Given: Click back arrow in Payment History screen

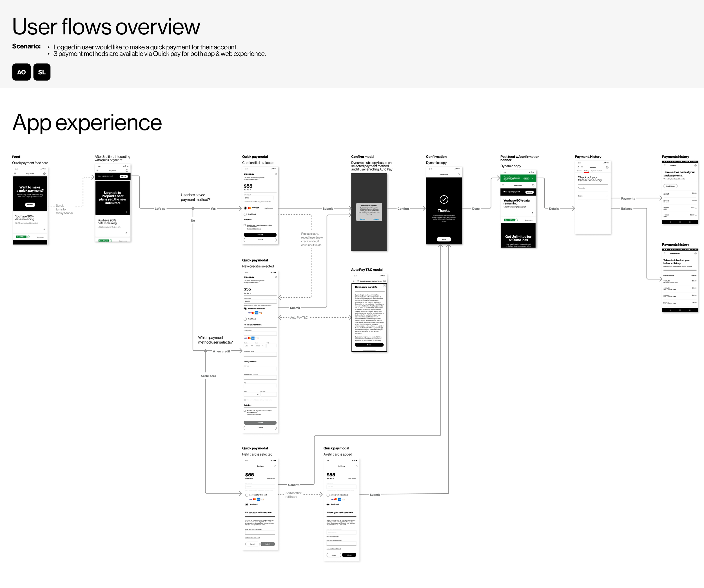Looking at the screenshot, I should click(578, 167).
